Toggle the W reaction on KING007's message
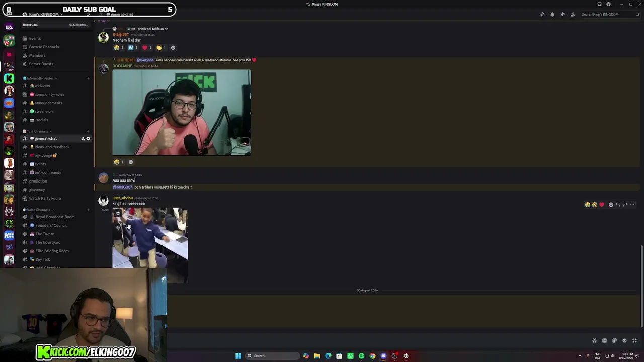 [133, 48]
